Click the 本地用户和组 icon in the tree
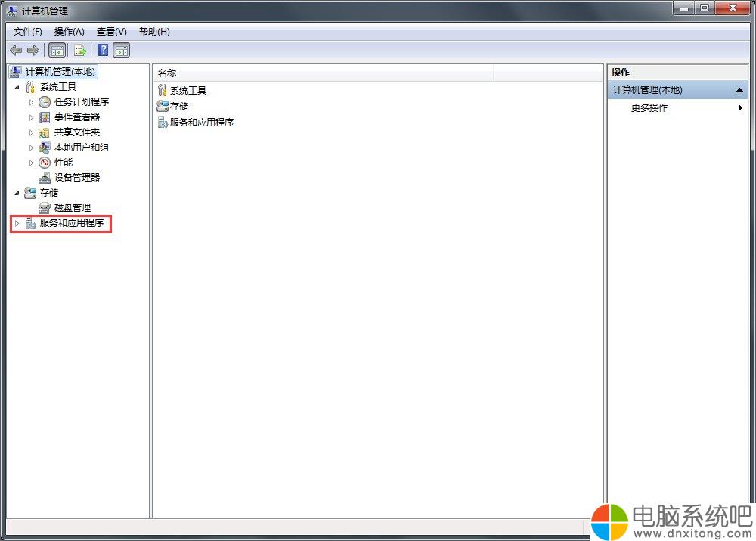756x541 pixels. pos(45,148)
